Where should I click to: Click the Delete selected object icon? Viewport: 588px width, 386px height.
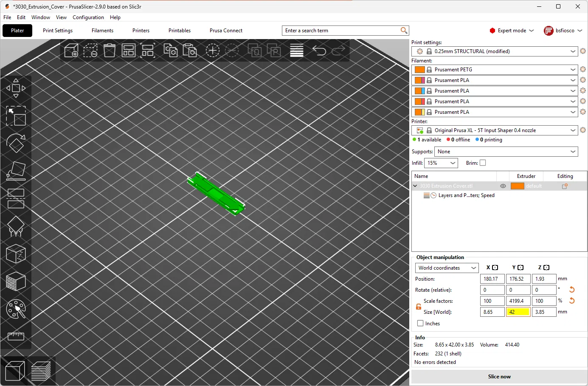coord(90,51)
